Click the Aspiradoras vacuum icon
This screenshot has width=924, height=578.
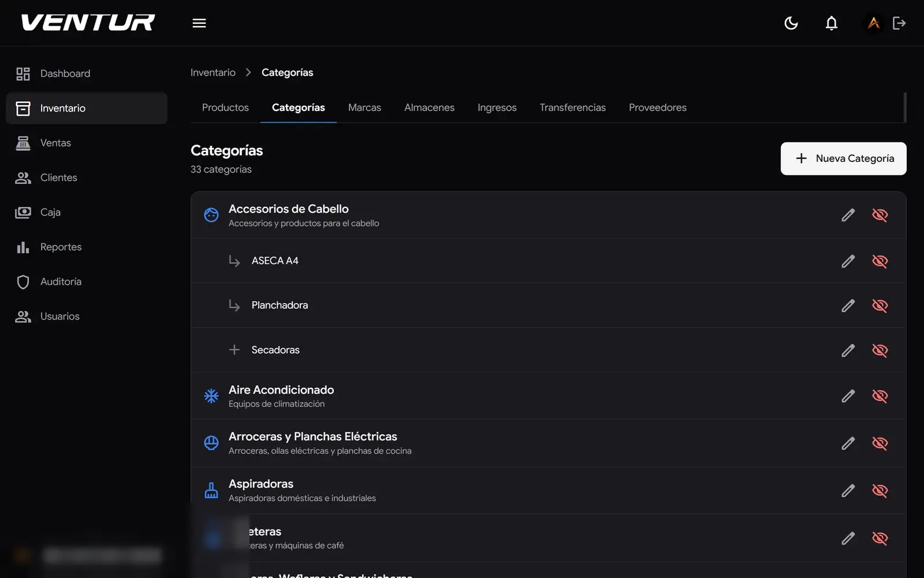211,491
